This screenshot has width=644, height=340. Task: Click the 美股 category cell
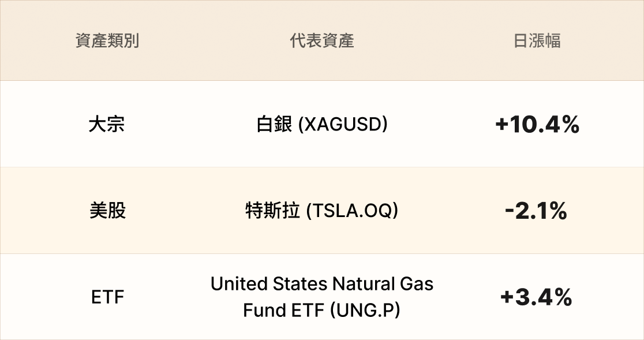pyautogui.click(x=107, y=211)
